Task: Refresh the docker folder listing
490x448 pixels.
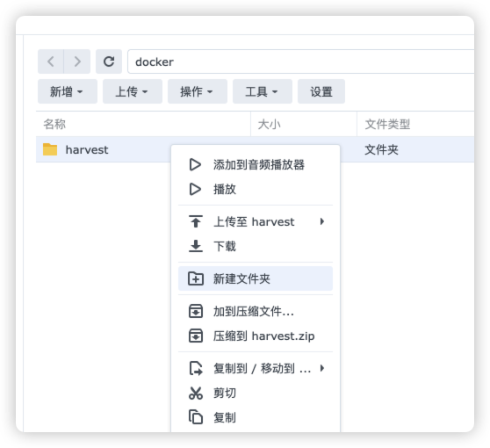Action: tap(109, 61)
